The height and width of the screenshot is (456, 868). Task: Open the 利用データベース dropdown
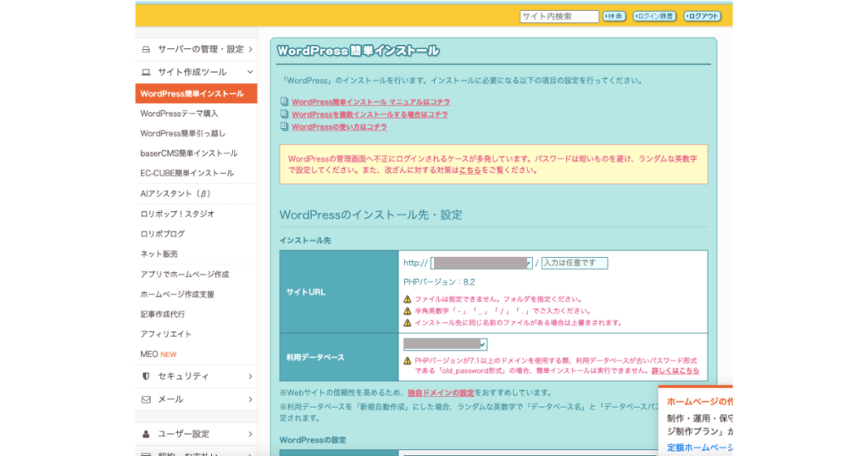tap(445, 344)
